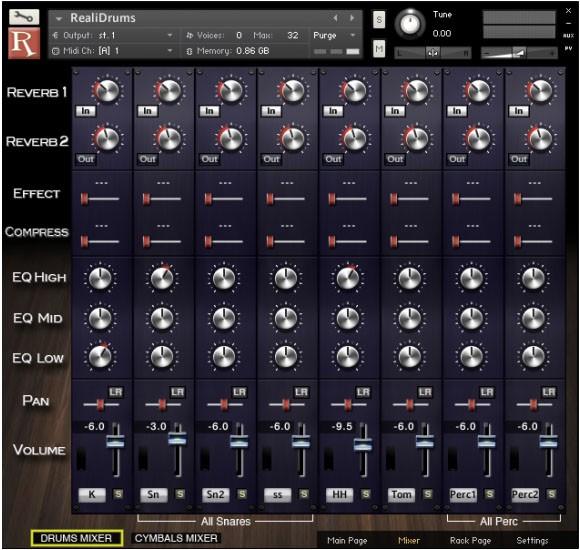Open the Output st. 1 dropdown
Image resolution: width=580 pixels, height=550 pixels.
(112, 35)
